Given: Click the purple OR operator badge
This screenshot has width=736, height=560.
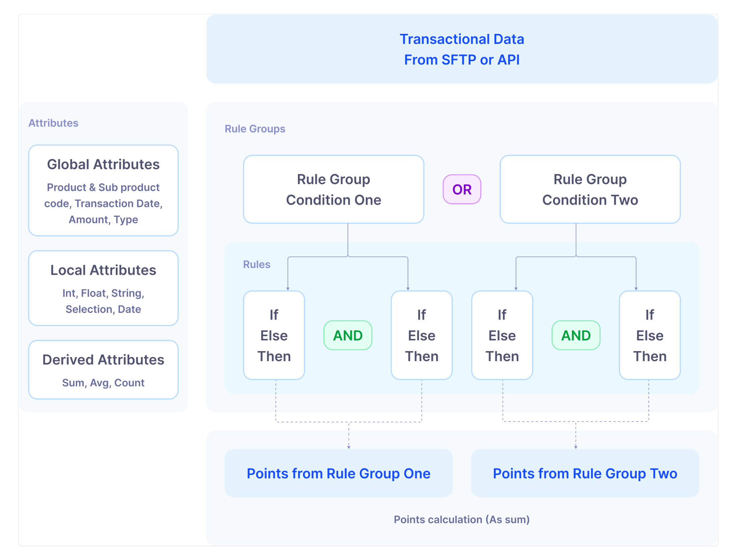Looking at the screenshot, I should 462,189.
